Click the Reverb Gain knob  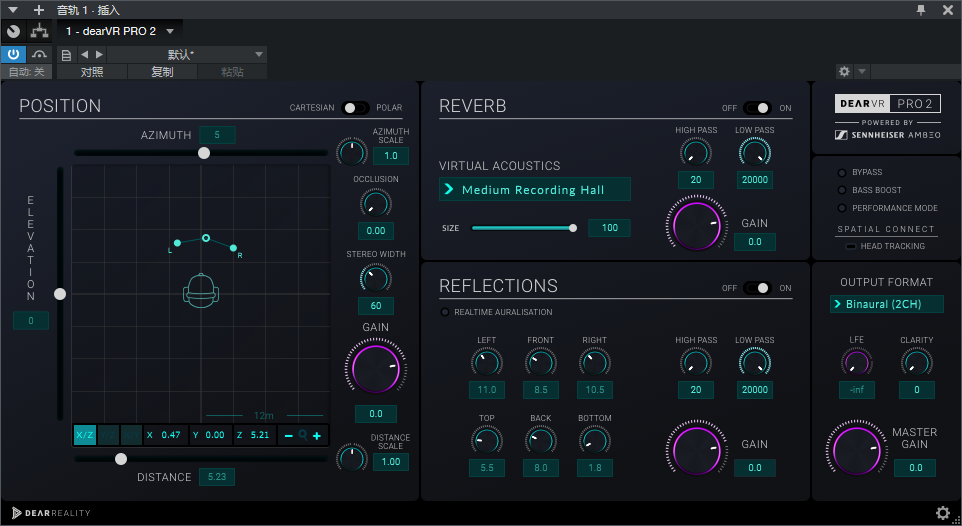coord(696,225)
